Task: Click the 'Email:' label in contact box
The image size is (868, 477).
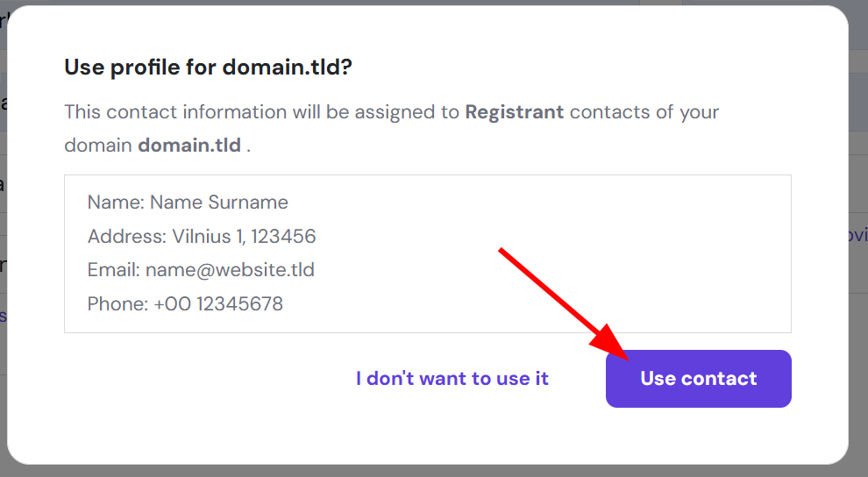Action: (x=113, y=270)
